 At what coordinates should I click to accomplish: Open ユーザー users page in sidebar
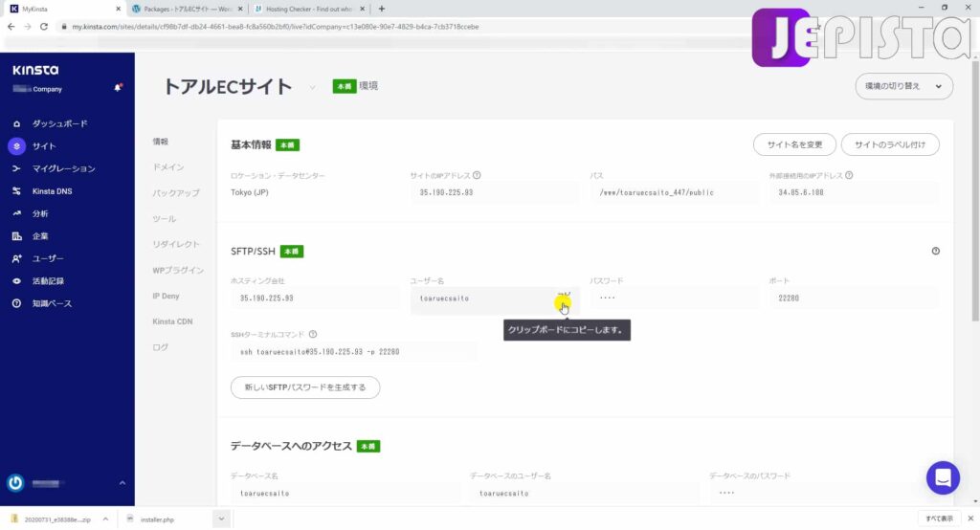coord(48,258)
